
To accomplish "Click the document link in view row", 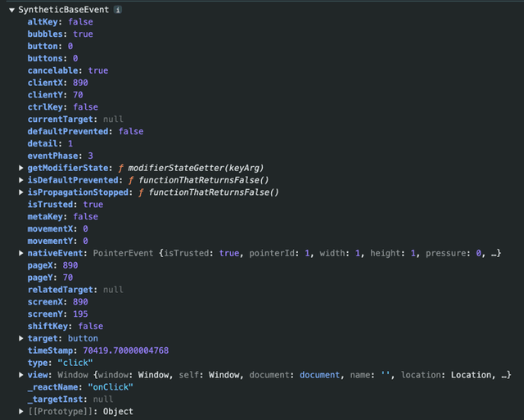I will [x=318, y=374].
